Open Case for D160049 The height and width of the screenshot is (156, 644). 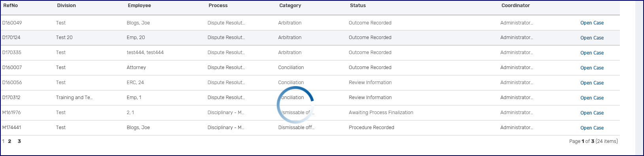[592, 23]
